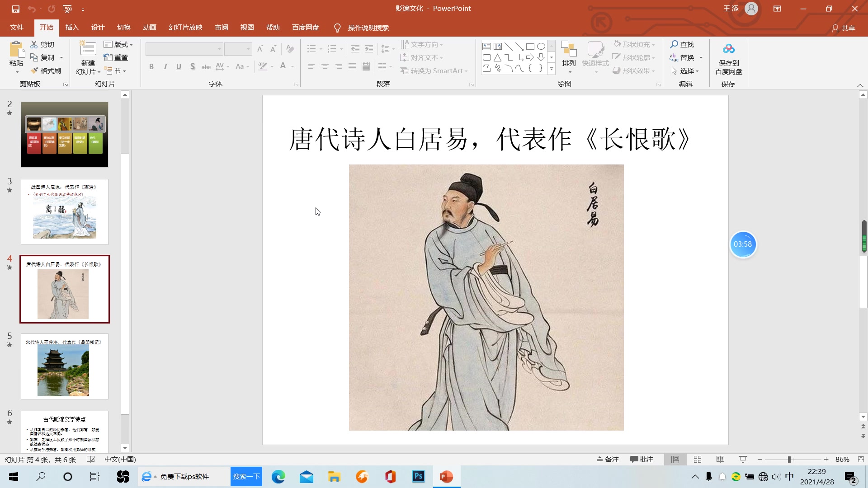Select slide 5 thumbnail with the tower
The image size is (868, 488).
(65, 366)
